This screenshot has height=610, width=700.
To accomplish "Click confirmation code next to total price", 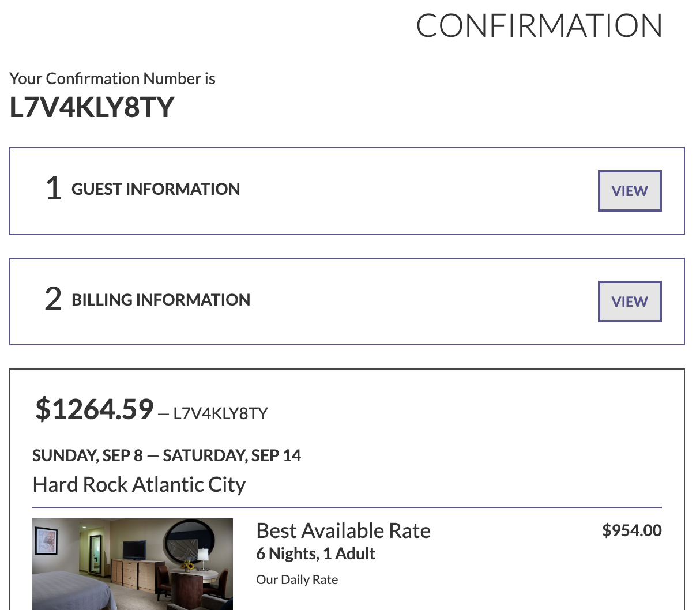I will pyautogui.click(x=220, y=413).
